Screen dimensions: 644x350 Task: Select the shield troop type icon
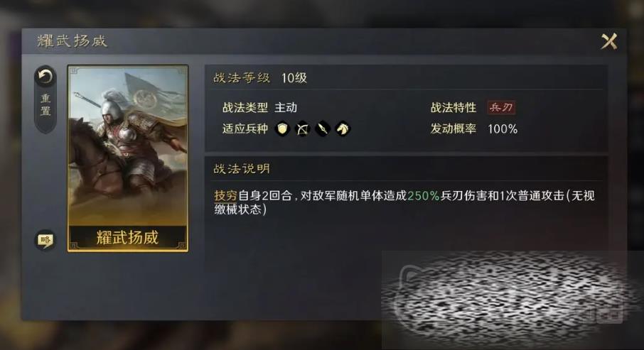282,128
